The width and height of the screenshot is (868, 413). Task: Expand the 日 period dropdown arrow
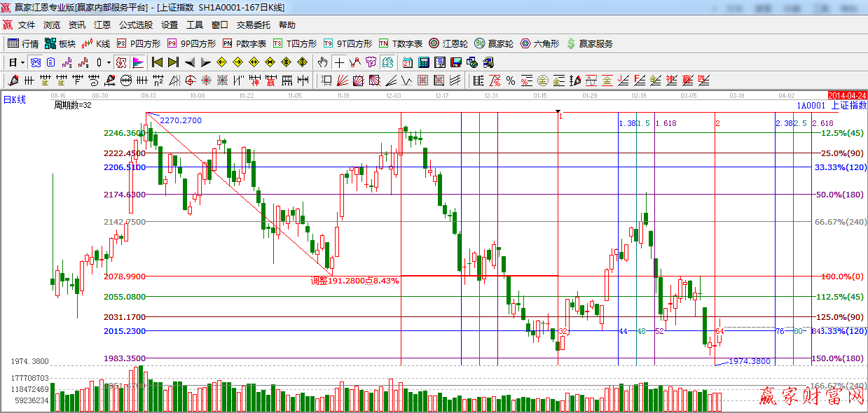pyautogui.click(x=22, y=62)
